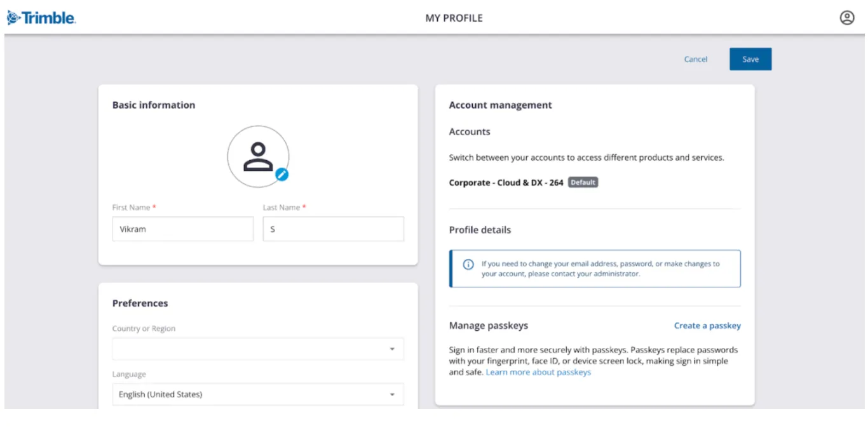The image size is (868, 433).
Task: Click the Trimble logo
Action: coord(41,18)
